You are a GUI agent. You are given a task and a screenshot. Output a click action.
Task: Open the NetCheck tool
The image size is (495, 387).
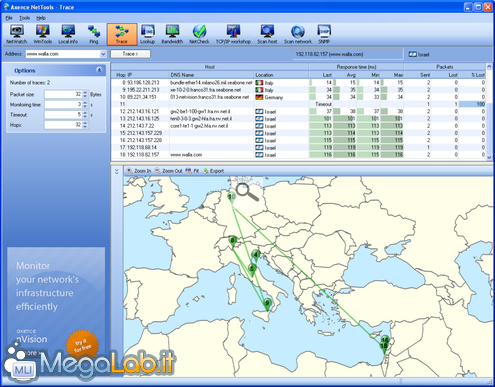pos(199,34)
